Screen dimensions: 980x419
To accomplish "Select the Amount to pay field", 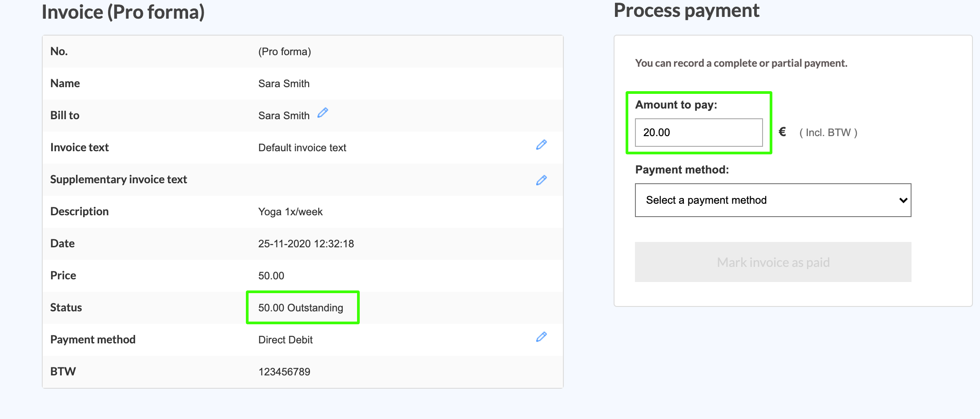I will [699, 132].
